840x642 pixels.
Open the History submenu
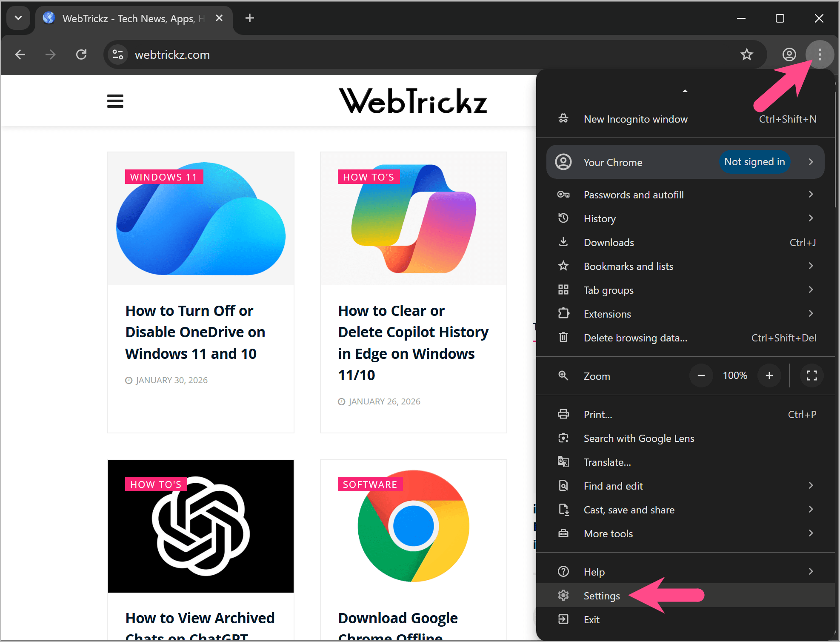[x=685, y=218]
